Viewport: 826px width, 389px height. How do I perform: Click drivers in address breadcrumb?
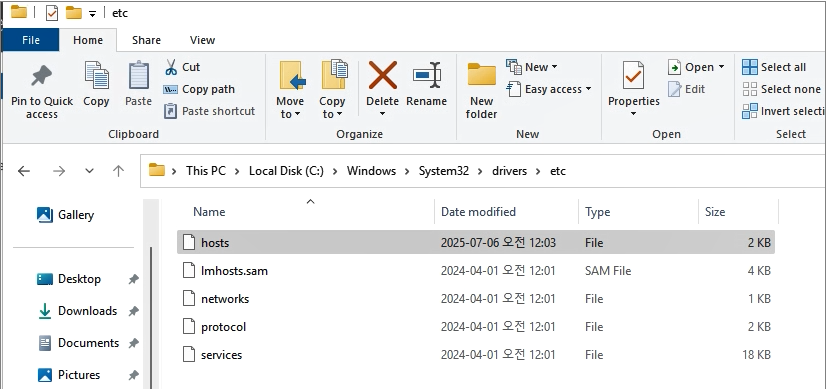[509, 171]
